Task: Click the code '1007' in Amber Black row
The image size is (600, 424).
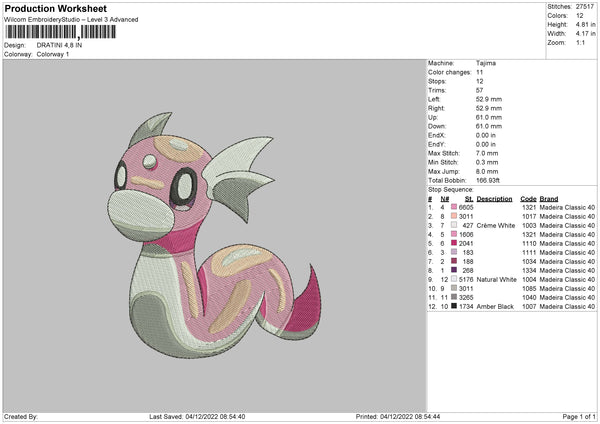Action: click(529, 307)
